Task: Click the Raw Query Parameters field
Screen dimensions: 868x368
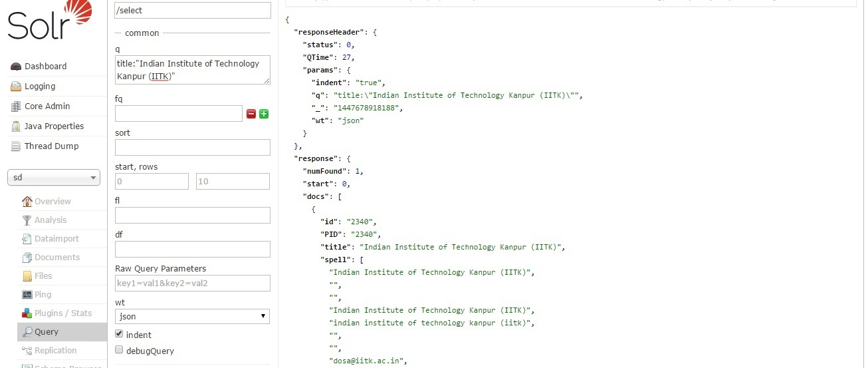Action: point(193,283)
